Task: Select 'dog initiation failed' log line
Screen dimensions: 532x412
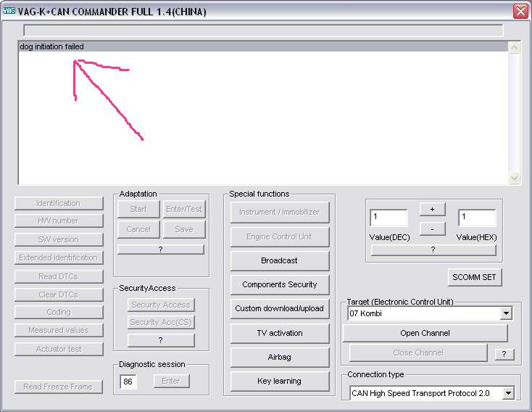Action: coord(263,46)
